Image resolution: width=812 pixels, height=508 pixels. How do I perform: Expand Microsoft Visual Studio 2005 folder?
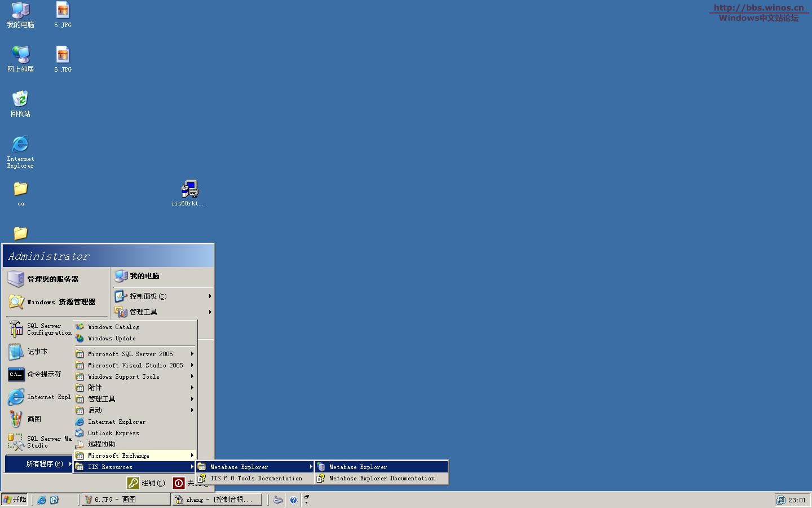(x=135, y=365)
